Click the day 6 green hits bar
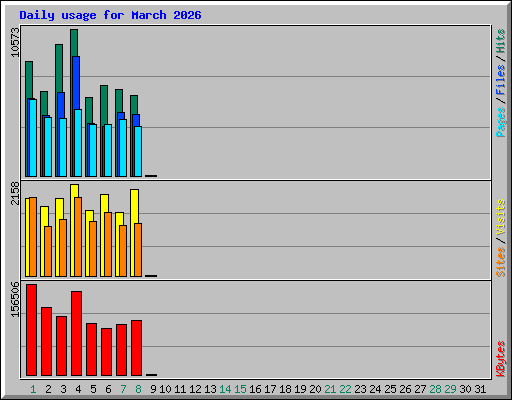Screen dimensions: 512x400 coord(104,105)
